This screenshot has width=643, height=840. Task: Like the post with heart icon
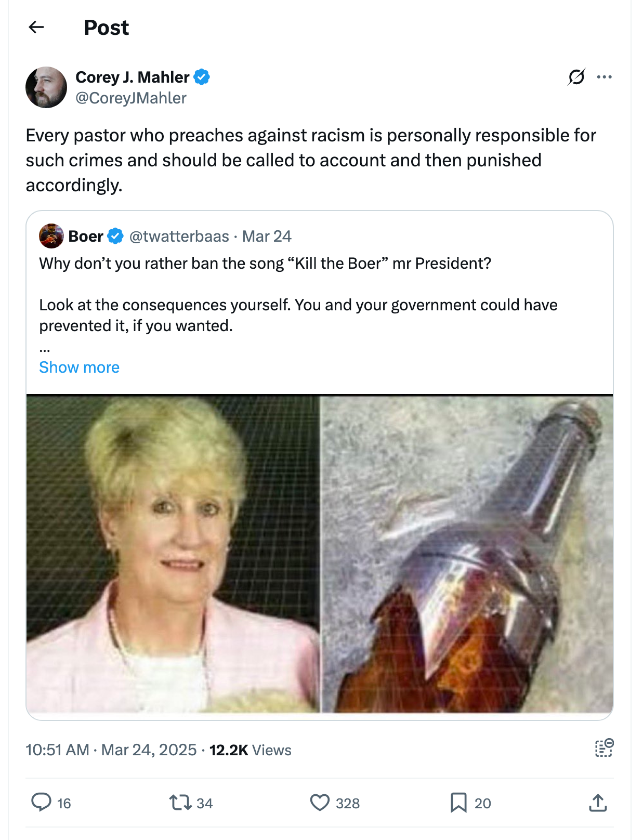320,803
